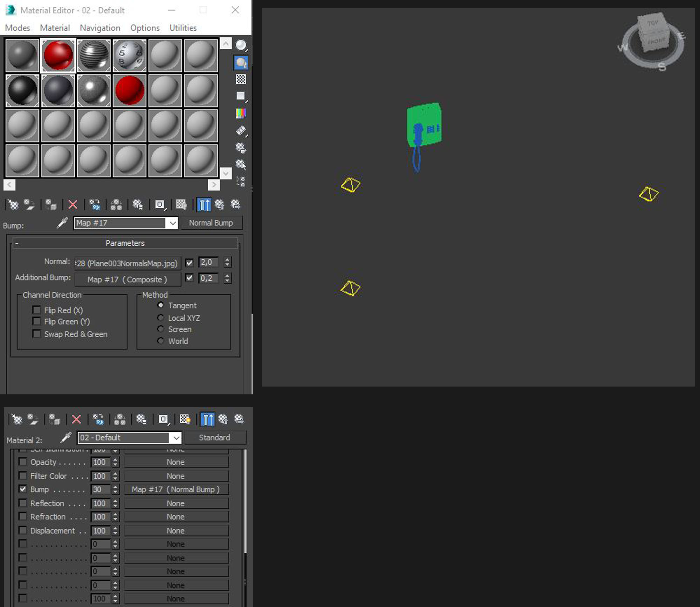Image resolution: width=700 pixels, height=607 pixels.
Task: Click the Map #17 (Normal Bump) slot button
Action: 176,489
